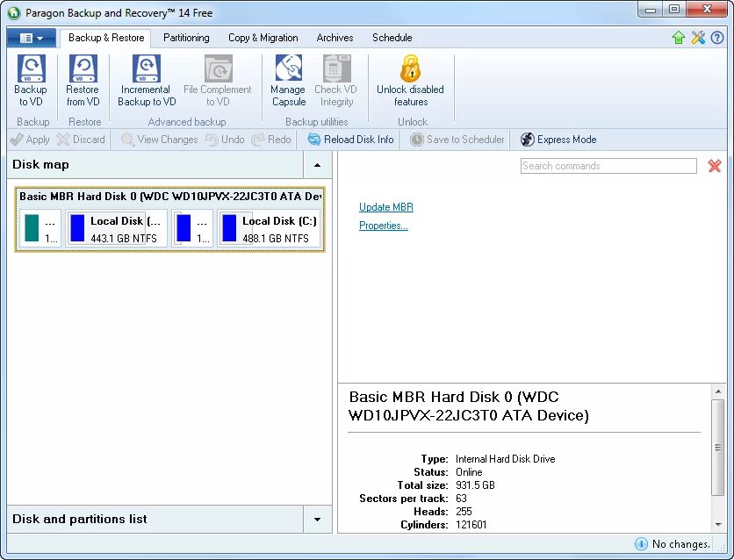Image resolution: width=734 pixels, height=560 pixels.
Task: Click the Paragon application logo in the title bar
Action: tap(14, 12)
